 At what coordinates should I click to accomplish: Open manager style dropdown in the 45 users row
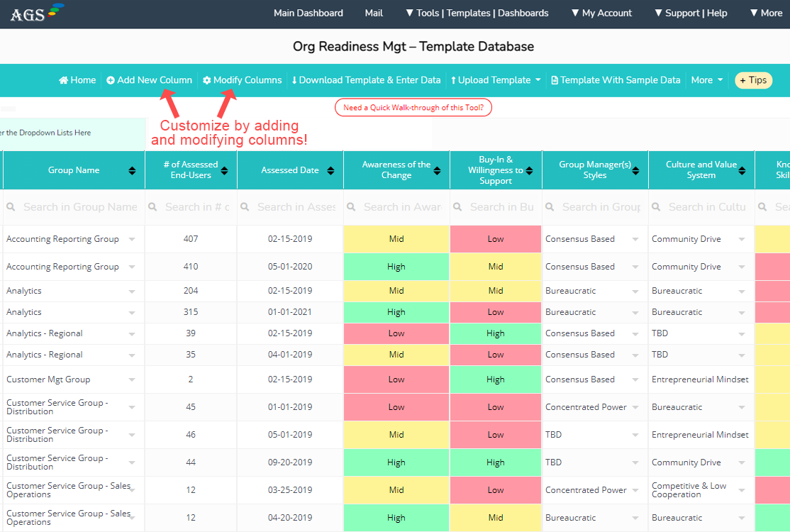click(635, 407)
